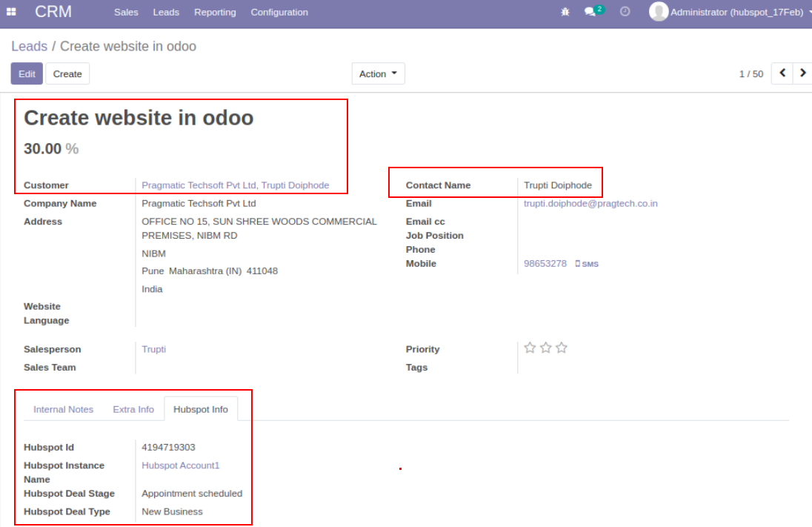812x527 pixels.
Task: Open the Sales menu
Action: pyautogui.click(x=126, y=12)
